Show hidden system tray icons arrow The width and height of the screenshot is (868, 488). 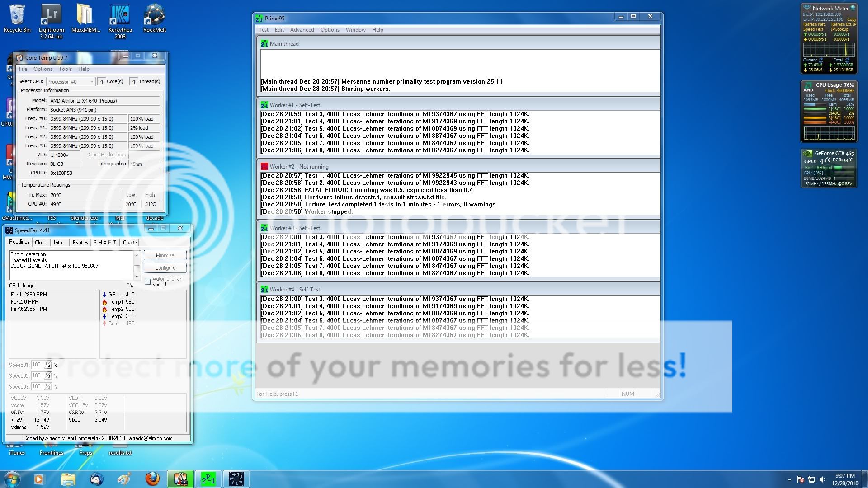click(x=789, y=479)
